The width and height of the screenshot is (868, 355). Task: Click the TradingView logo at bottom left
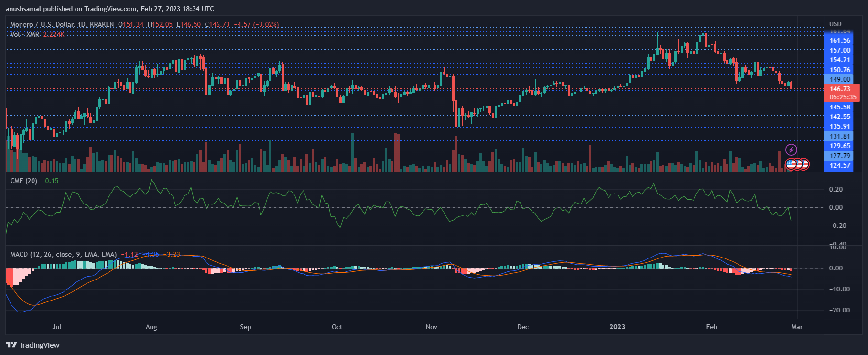(33, 345)
